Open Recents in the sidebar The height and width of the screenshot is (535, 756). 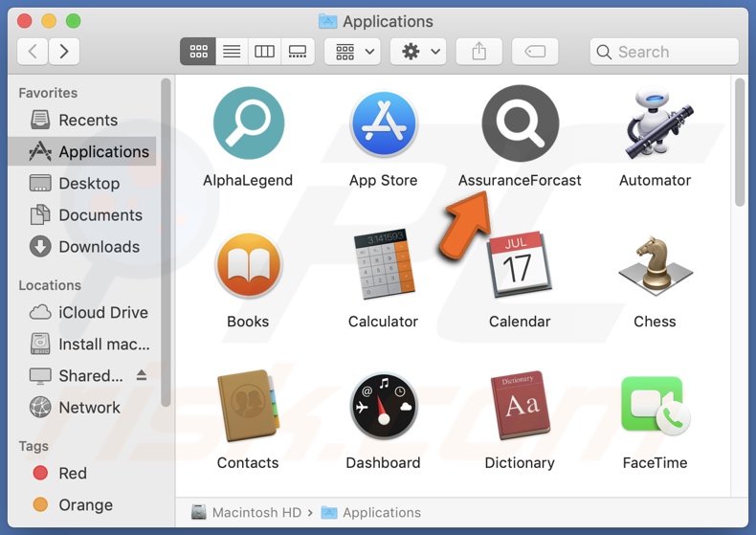82,120
